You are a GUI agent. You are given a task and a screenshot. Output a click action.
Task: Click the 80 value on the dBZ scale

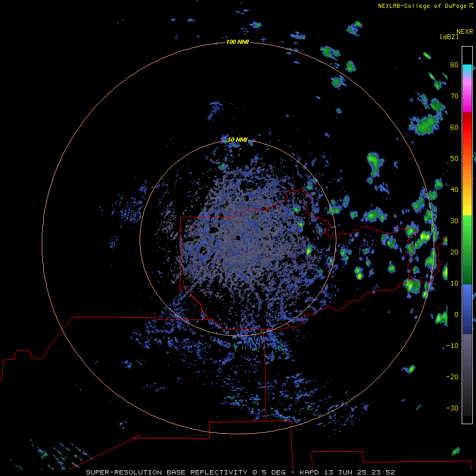point(454,65)
